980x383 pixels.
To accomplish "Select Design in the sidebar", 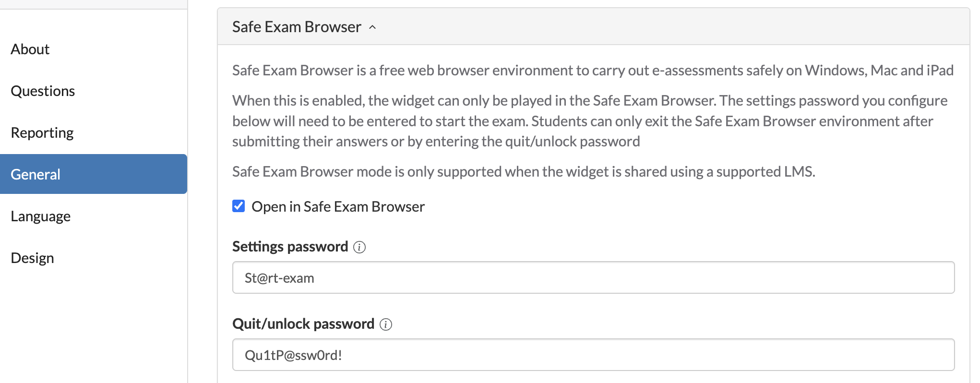I will coord(32,257).
